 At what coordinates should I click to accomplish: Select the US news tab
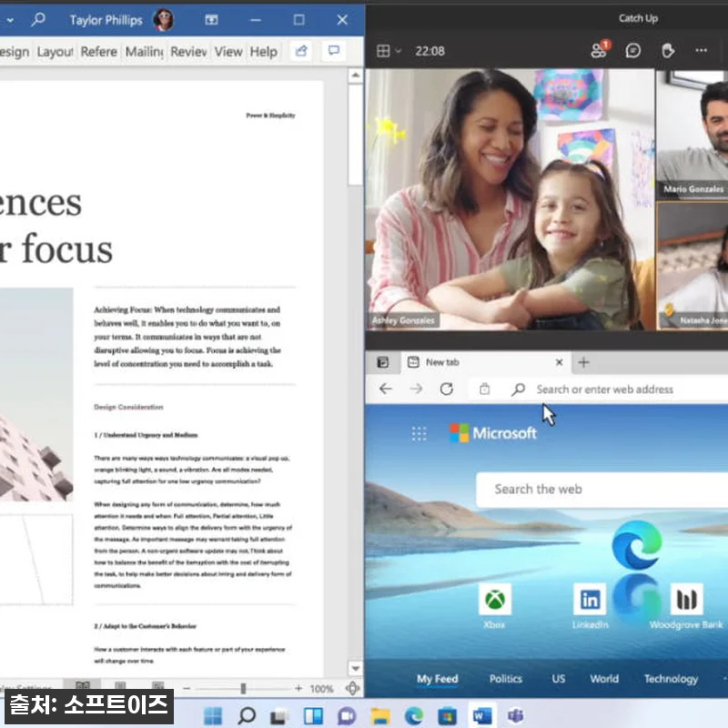click(x=559, y=679)
